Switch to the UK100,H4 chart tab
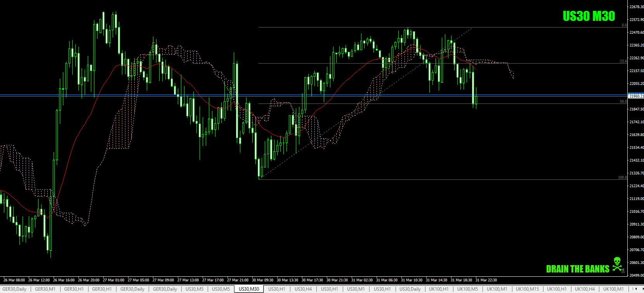This screenshot has width=644, height=293. (x=585, y=289)
